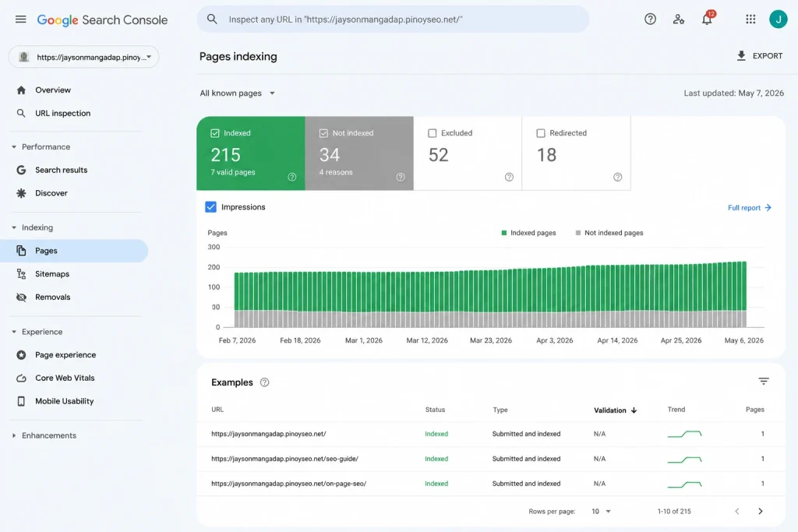The height and width of the screenshot is (532, 798).
Task: Open help icon beside Examples heading
Action: pyautogui.click(x=265, y=382)
